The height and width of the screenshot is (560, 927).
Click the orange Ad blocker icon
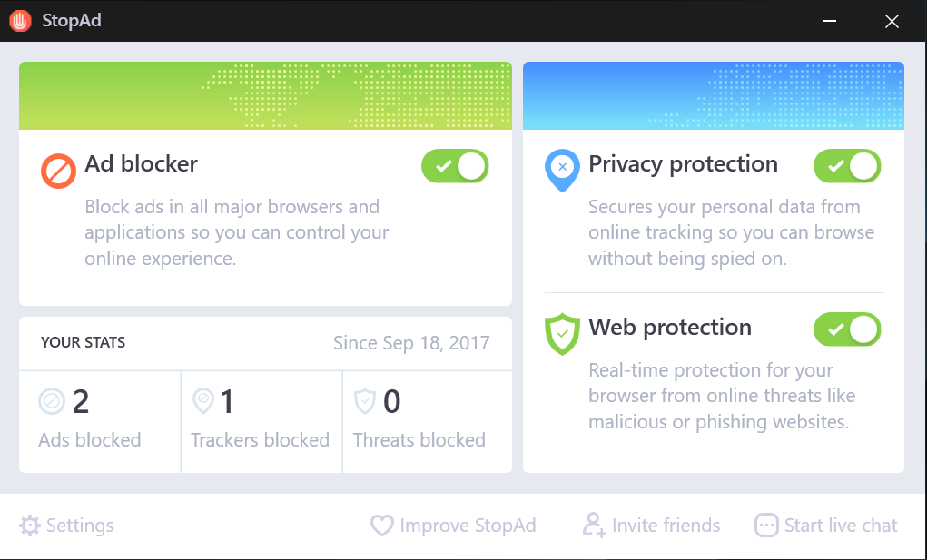click(58, 171)
